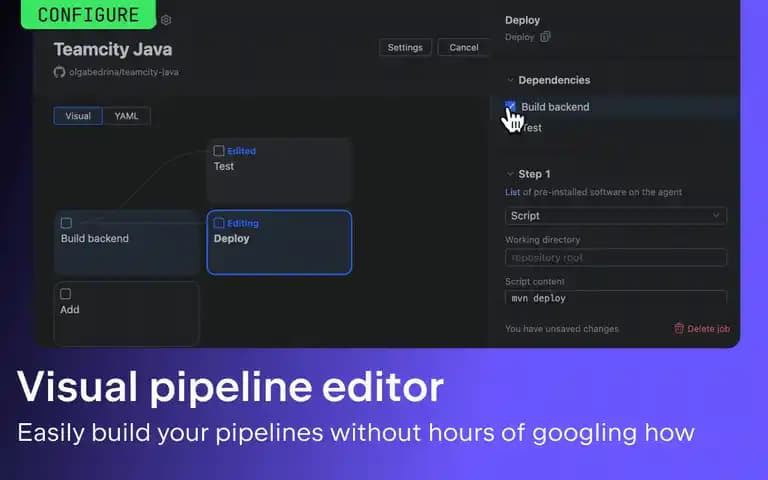Screen dimensions: 768x480
Task: Collapse the Step 1 section
Action: tap(510, 174)
